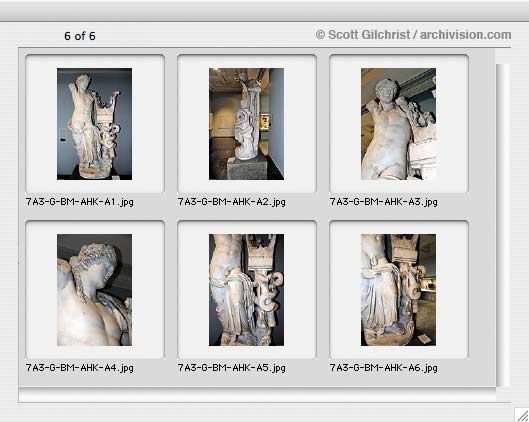Click the horizontal scrollbar below the thumbnails
Screen dimensions: 529x422
tap(257, 395)
